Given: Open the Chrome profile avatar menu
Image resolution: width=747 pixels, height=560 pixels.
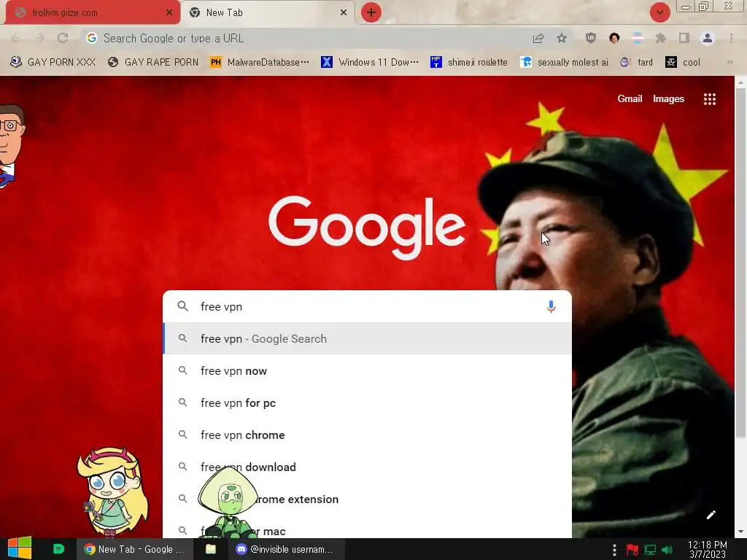Looking at the screenshot, I should [708, 38].
